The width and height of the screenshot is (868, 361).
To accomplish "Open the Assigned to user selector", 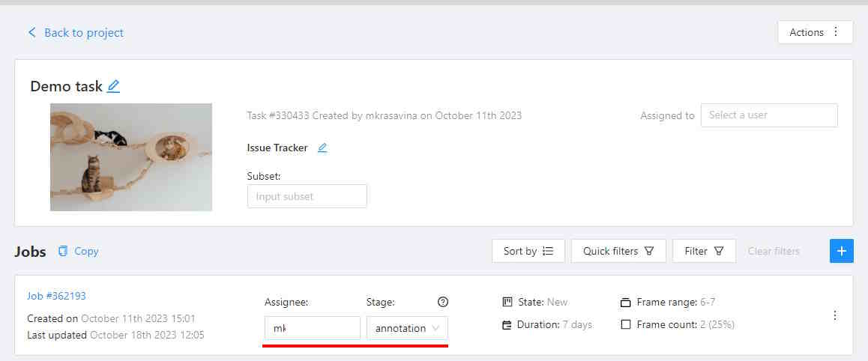I will coord(768,115).
